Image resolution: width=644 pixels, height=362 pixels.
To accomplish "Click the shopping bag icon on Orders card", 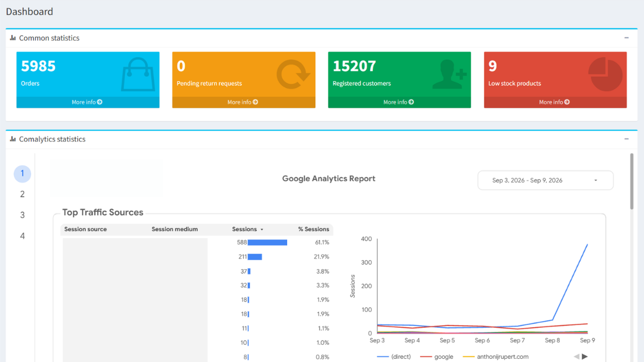I will [138, 75].
